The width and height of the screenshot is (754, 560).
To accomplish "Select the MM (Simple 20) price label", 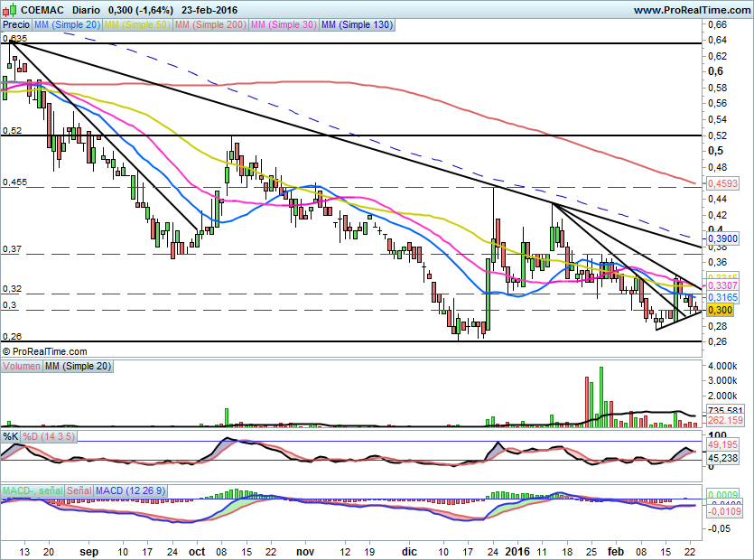I will point(67,25).
